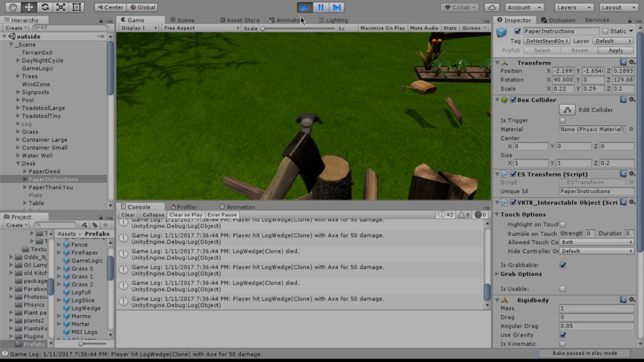Enable Is Trigger checkbox

click(x=562, y=121)
